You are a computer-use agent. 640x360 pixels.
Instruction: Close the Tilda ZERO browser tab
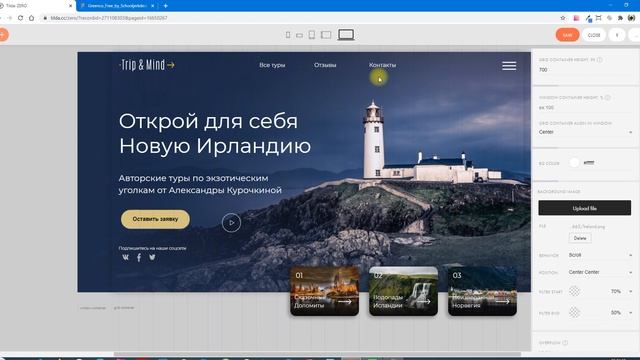click(70, 6)
